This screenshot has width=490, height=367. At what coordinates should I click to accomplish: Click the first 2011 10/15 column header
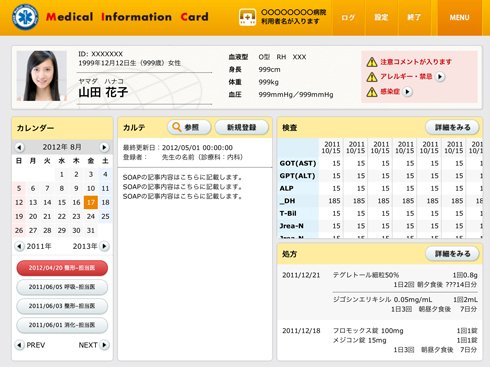[331, 147]
